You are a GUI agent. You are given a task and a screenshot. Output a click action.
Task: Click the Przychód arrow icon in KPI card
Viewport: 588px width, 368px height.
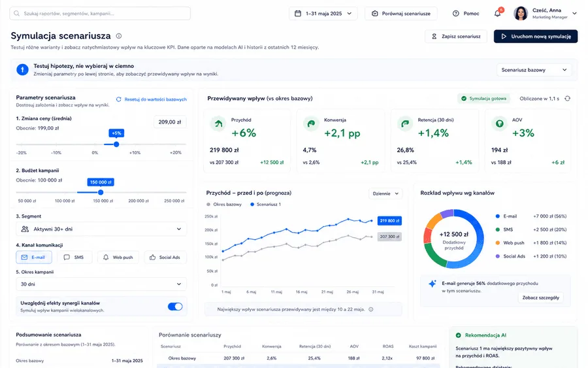point(218,124)
